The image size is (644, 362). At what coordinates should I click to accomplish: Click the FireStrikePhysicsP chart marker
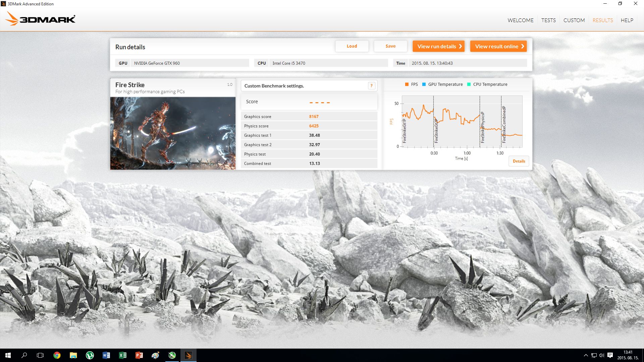pyautogui.click(x=482, y=127)
